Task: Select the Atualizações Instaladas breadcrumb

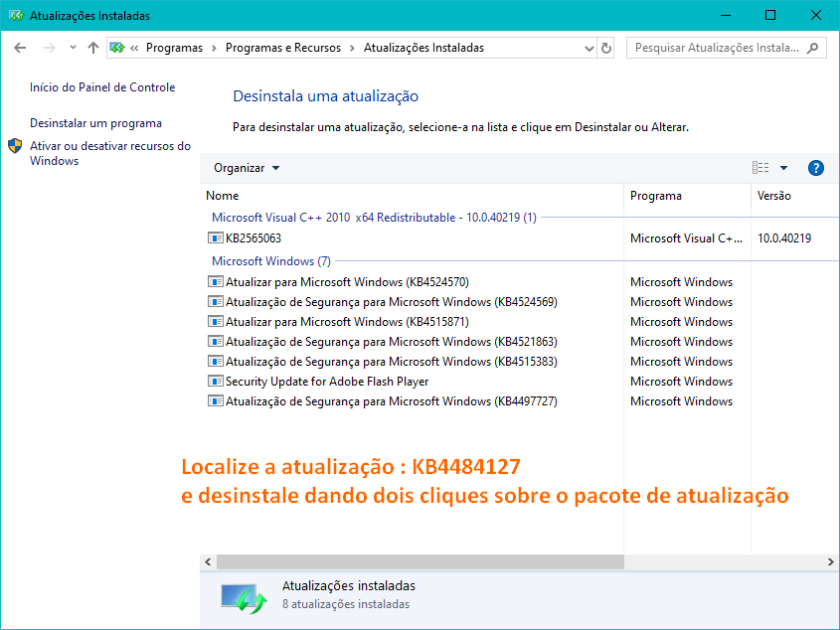Action: pos(423,48)
